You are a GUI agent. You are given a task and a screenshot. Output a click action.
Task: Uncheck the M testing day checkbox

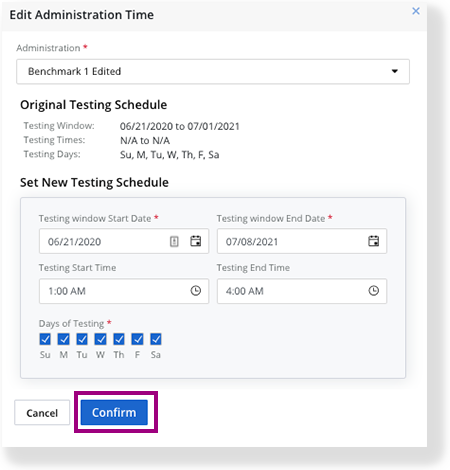click(x=63, y=339)
